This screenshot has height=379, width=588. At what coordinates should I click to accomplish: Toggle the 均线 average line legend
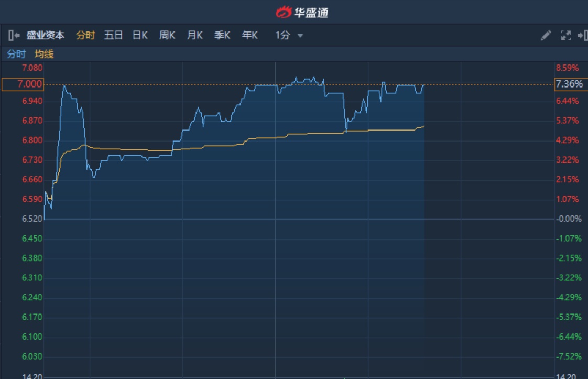45,54
